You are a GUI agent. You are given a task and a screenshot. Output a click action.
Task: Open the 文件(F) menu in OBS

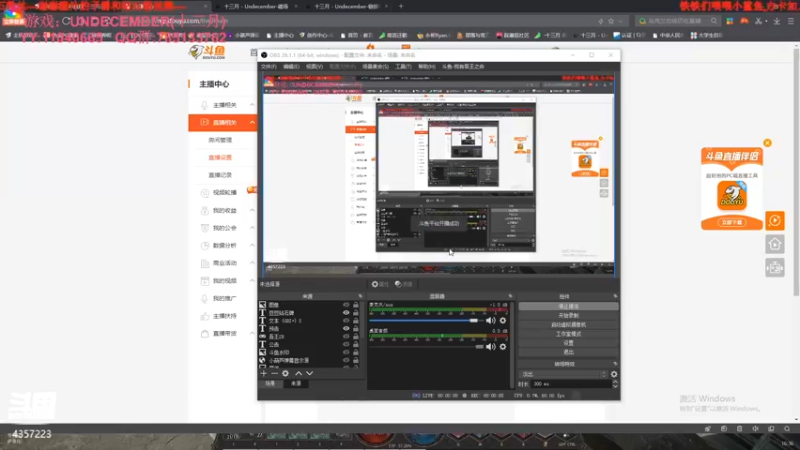268,66
